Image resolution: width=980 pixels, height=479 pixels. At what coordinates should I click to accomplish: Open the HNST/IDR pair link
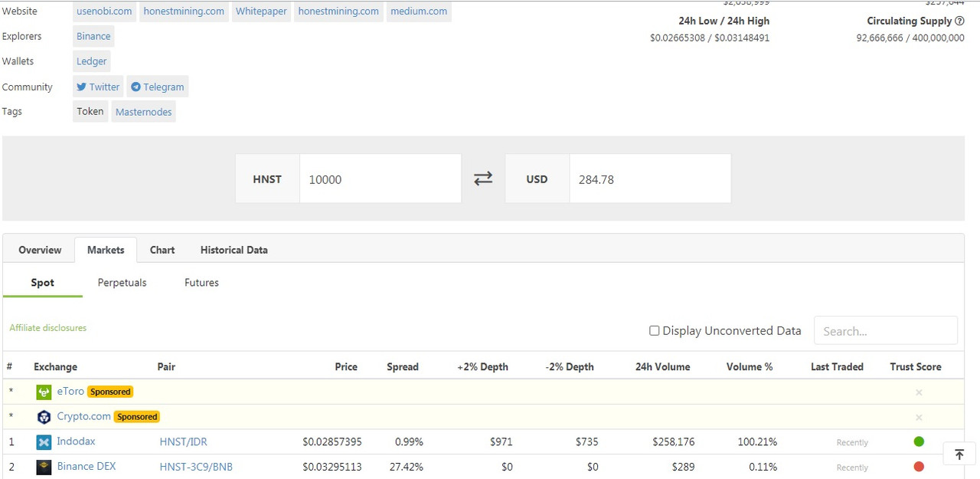pyautogui.click(x=184, y=441)
